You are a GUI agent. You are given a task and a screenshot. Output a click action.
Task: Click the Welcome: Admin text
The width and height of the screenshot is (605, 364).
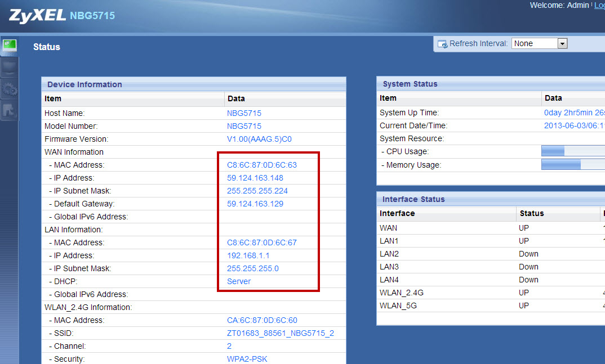pyautogui.click(x=559, y=5)
